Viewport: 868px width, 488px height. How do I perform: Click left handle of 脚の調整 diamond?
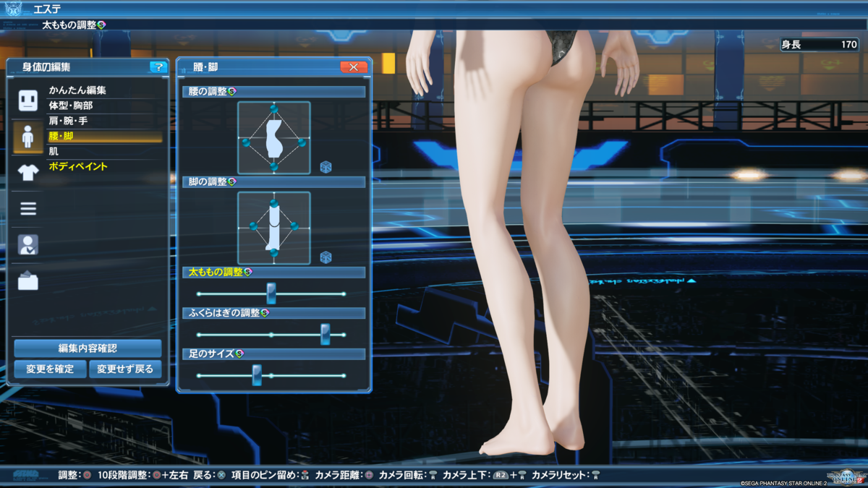(253, 226)
